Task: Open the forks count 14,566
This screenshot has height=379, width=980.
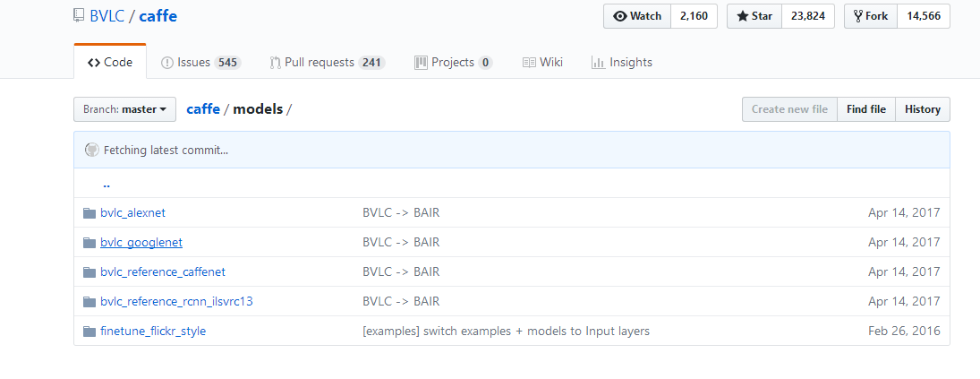Action: click(924, 16)
